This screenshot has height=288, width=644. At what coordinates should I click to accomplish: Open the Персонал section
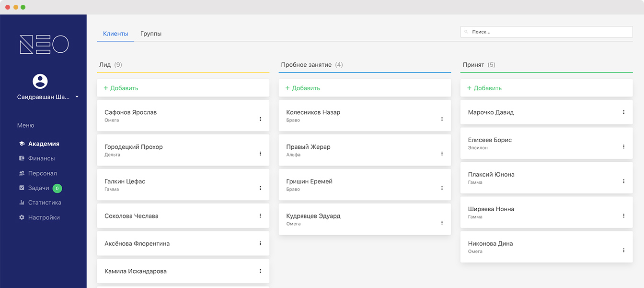pyautogui.click(x=42, y=173)
